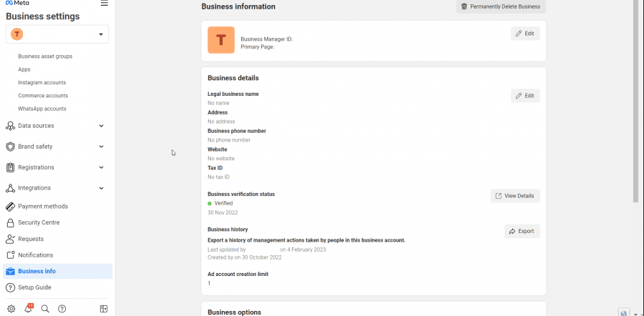Open Security Centre

click(39, 222)
